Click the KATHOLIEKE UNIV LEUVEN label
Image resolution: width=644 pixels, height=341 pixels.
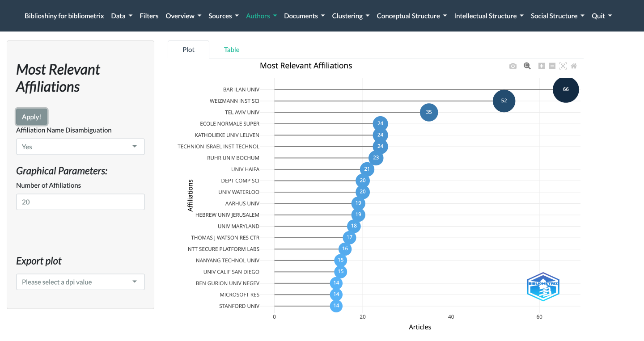[x=227, y=135]
